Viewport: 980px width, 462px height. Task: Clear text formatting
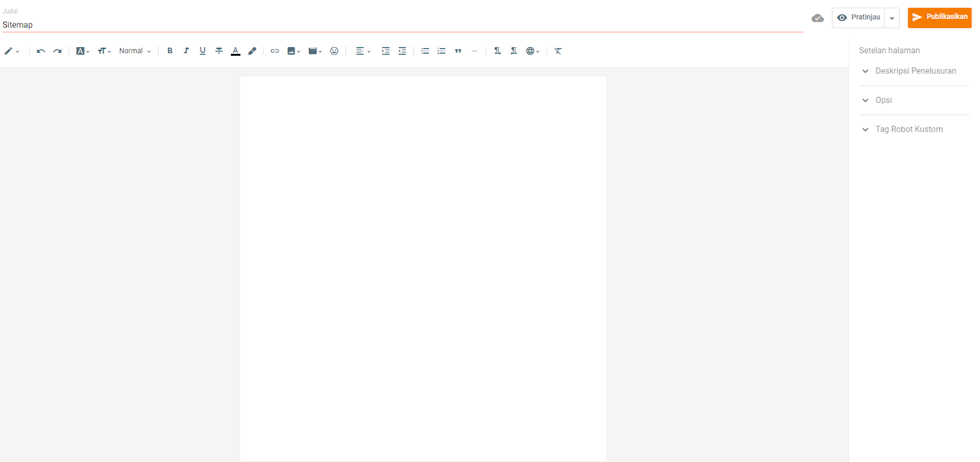[558, 51]
